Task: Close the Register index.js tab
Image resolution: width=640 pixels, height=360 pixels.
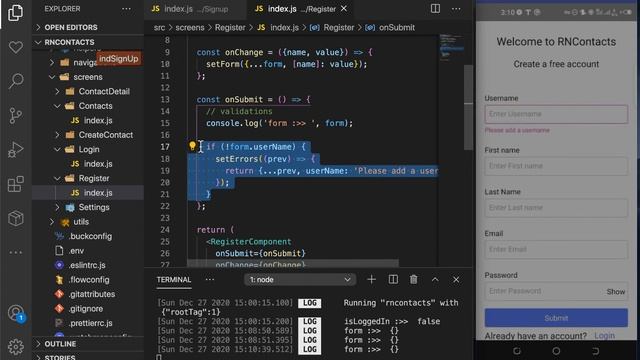Action: click(x=344, y=9)
